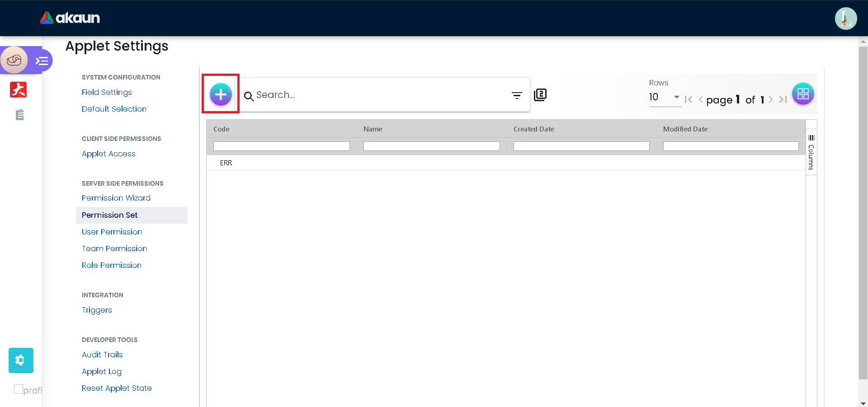Toggle the sidebar menu expand icon
Viewport: 868px width, 407px height.
pos(42,61)
